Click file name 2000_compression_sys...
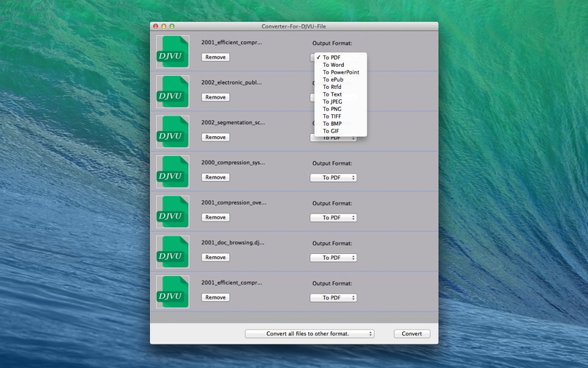The width and height of the screenshot is (588, 368). coord(233,163)
